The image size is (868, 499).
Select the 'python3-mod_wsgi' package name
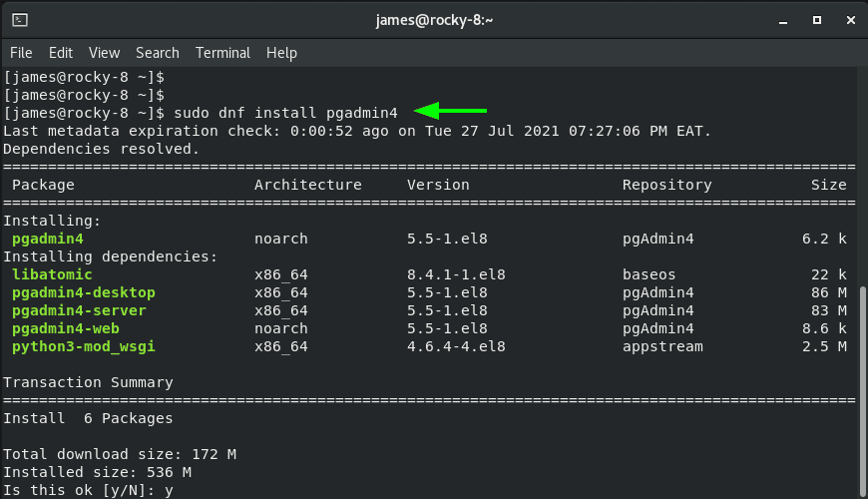click(84, 346)
